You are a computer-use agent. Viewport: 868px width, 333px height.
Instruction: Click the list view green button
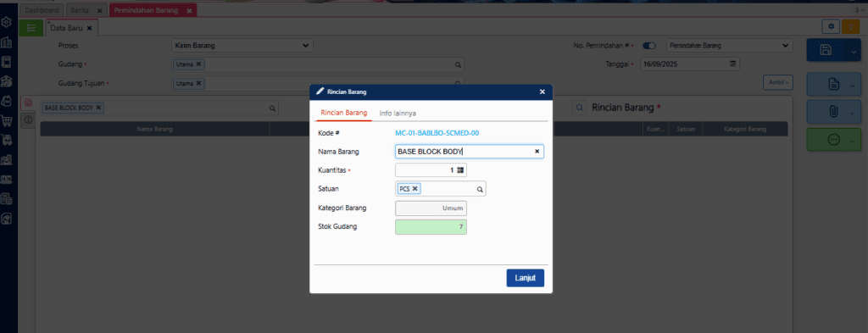click(31, 28)
